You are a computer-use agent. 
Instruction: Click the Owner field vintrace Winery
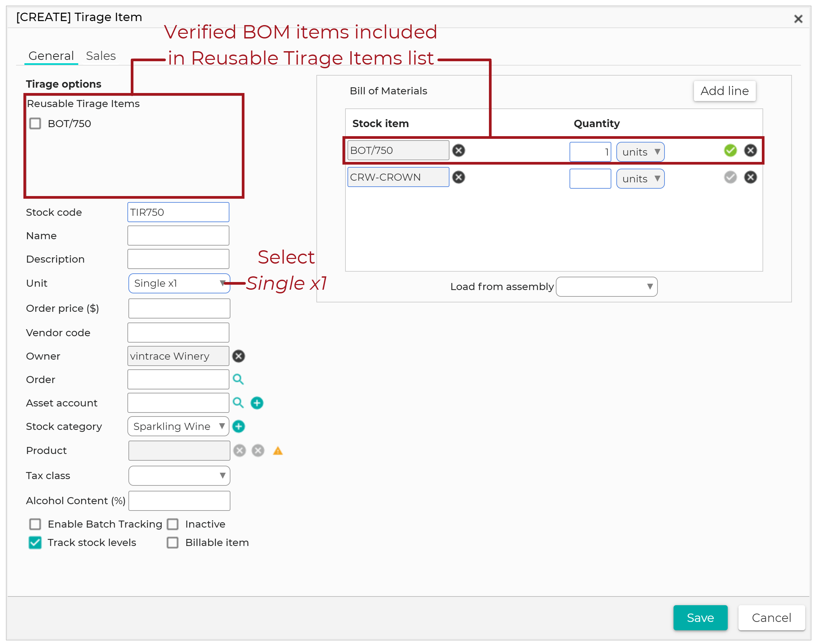pos(178,356)
